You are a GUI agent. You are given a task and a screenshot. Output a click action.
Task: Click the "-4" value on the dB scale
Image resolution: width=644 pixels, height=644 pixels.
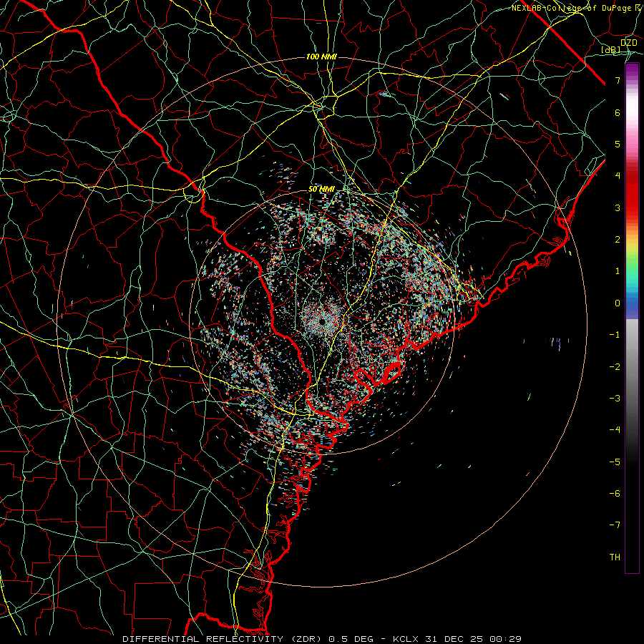(x=615, y=430)
